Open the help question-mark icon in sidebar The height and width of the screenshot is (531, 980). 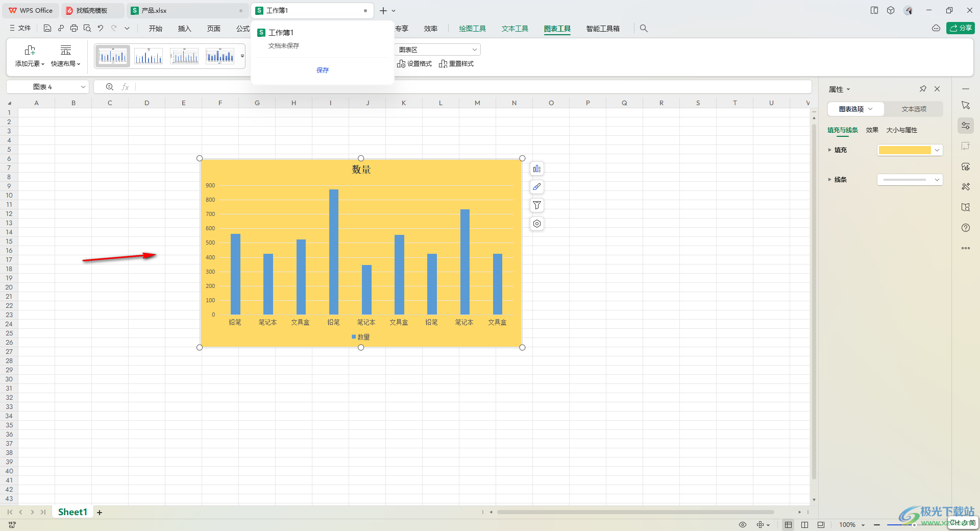(x=966, y=228)
